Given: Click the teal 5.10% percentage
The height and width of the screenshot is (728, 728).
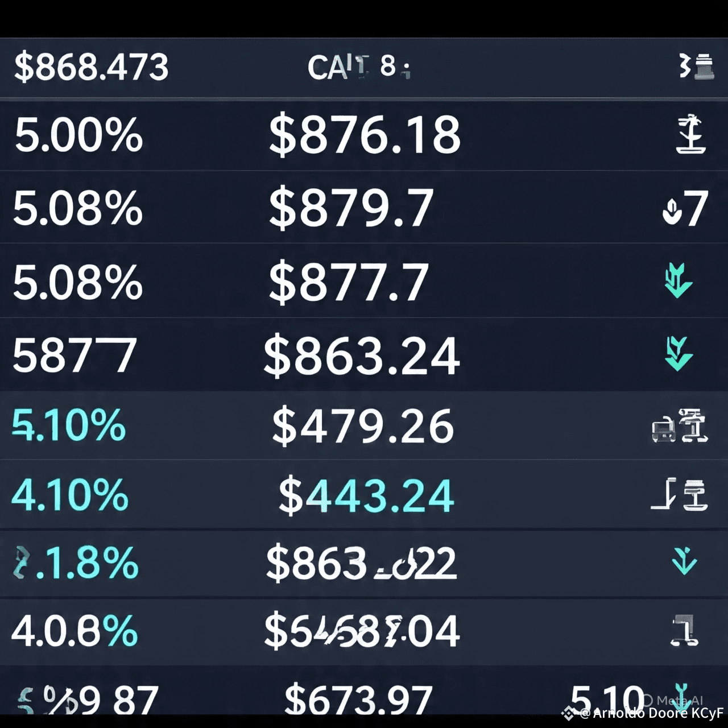Looking at the screenshot, I should coord(69,425).
